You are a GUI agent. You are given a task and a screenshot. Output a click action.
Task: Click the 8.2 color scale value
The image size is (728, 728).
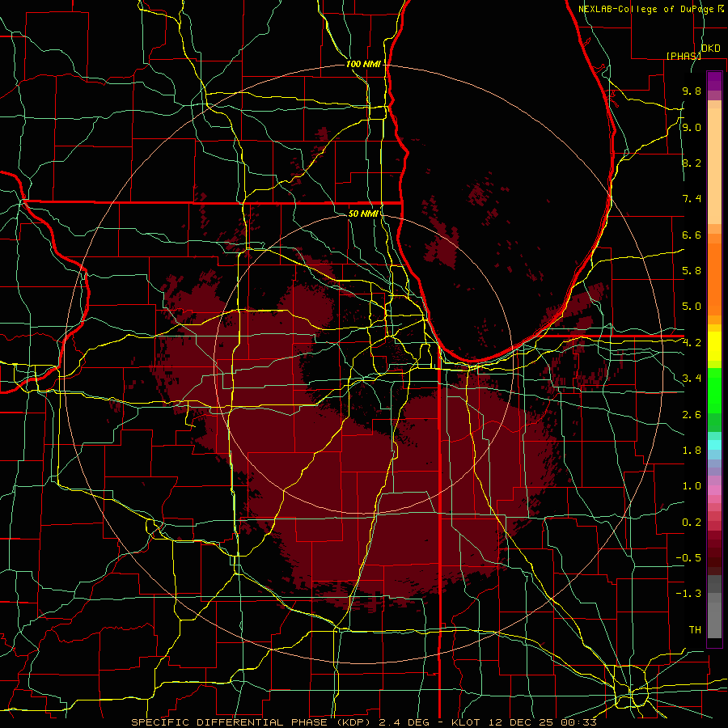692,163
